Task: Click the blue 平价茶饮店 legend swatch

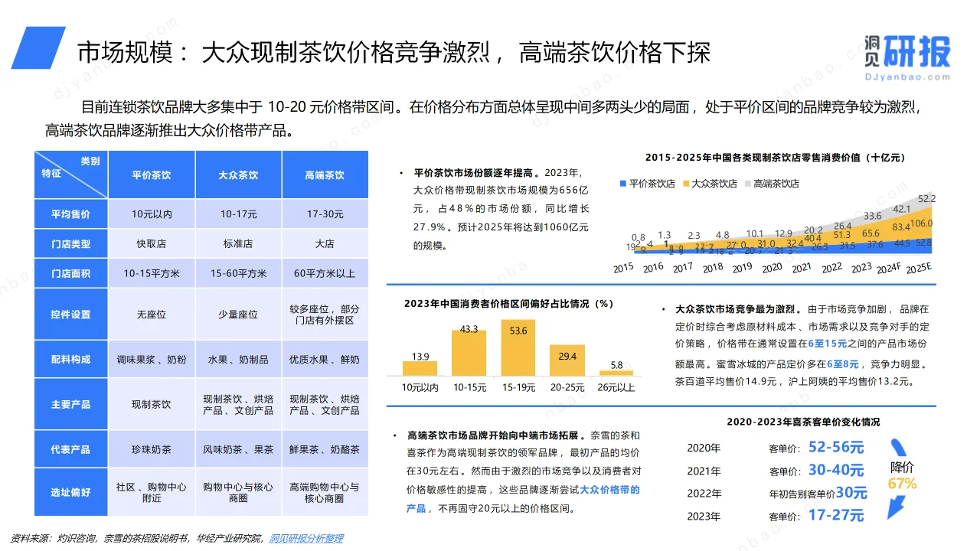Action: coord(623,184)
